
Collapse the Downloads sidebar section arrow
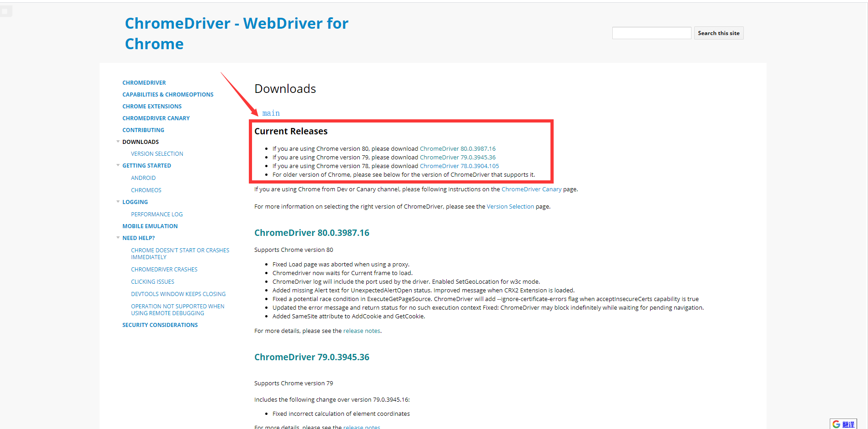click(118, 142)
